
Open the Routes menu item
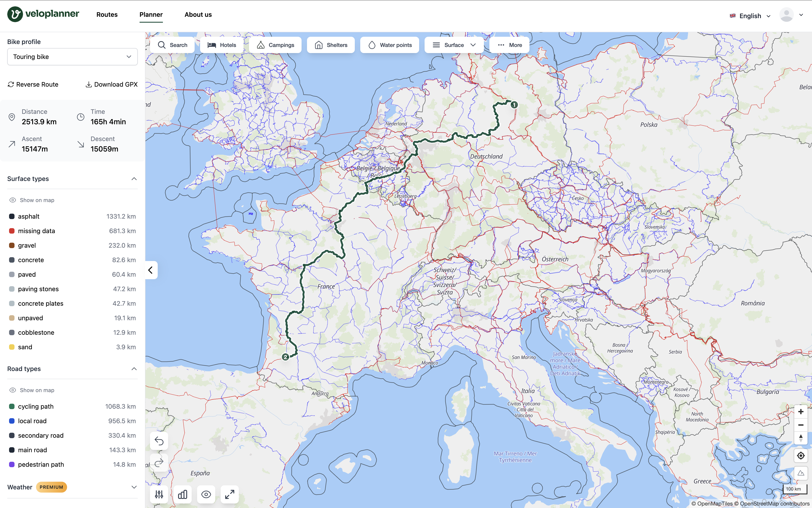tap(107, 15)
